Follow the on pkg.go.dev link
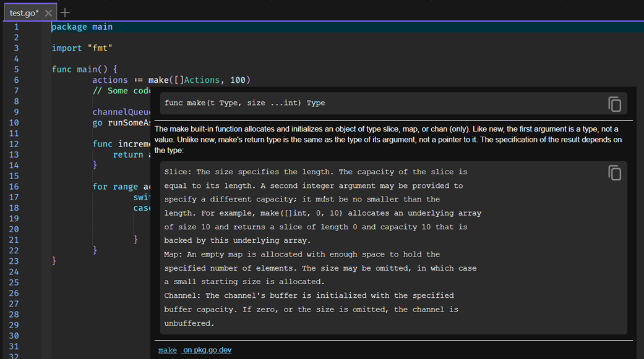The height and width of the screenshot is (359, 644). point(207,350)
